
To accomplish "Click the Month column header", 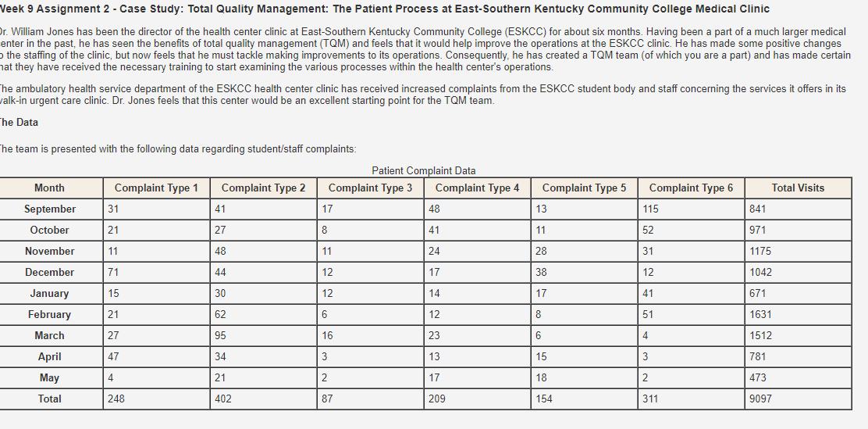I will pos(49,188).
